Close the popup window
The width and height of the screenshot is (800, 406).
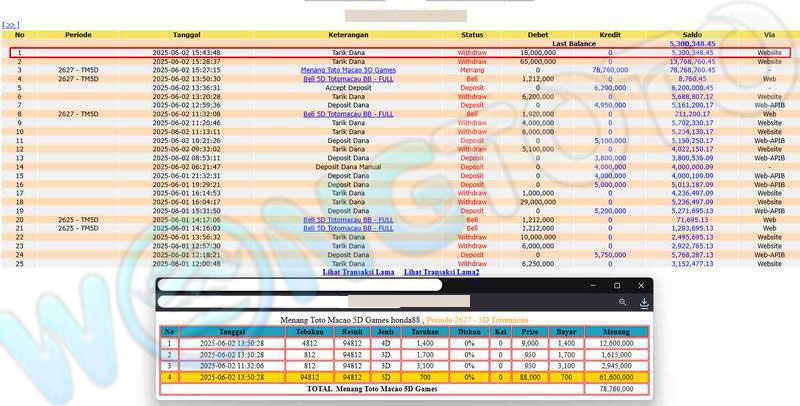(642, 286)
